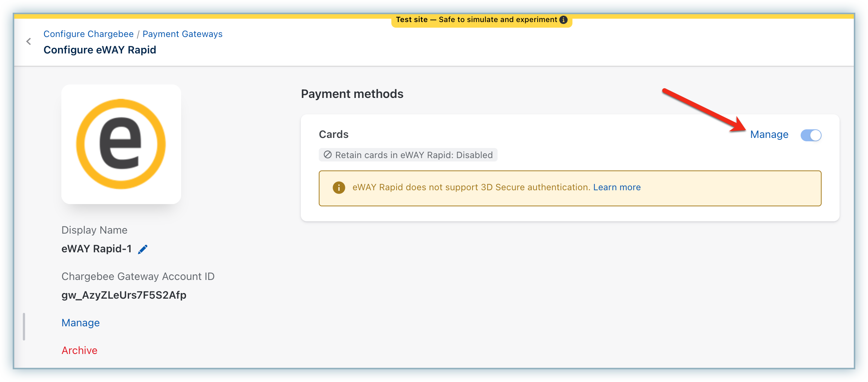Open Configure Chargebee breadcrumb
868x382 pixels.
pyautogui.click(x=88, y=34)
